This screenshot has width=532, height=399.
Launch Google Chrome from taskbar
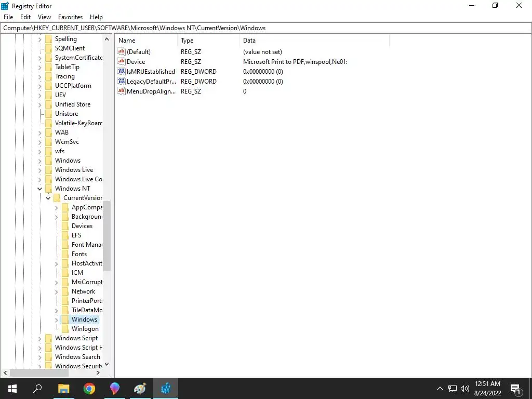89,389
